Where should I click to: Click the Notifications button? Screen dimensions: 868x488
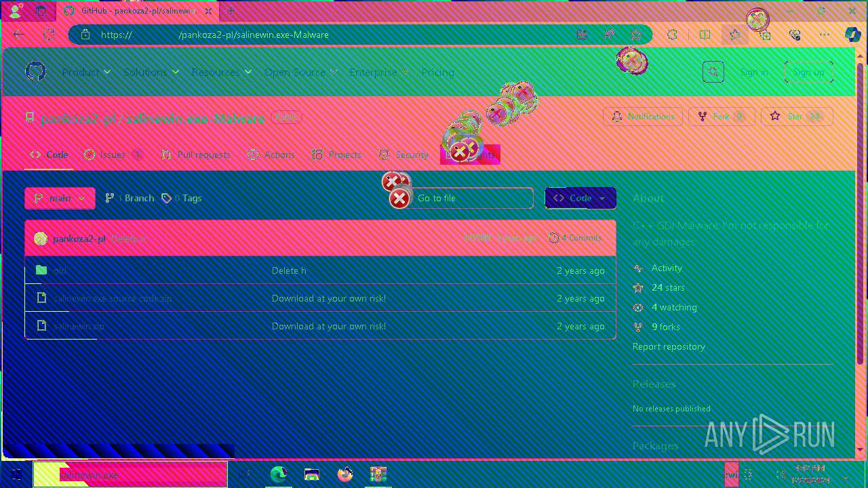tap(643, 117)
